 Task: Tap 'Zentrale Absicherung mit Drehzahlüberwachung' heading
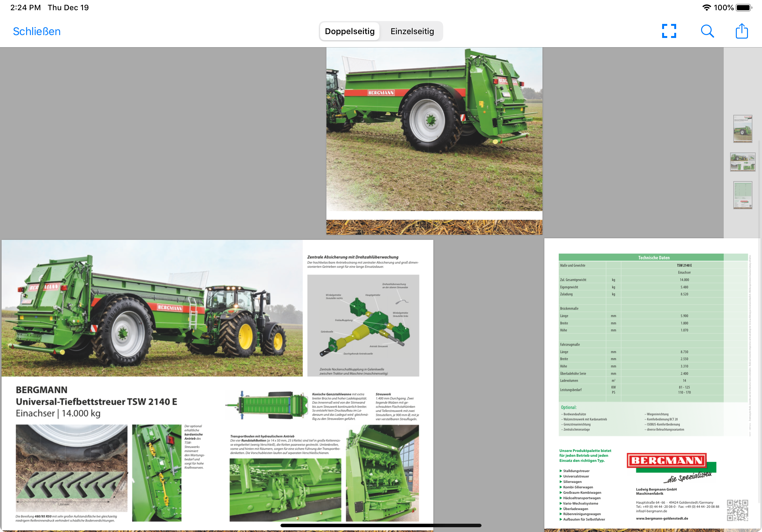[x=353, y=257]
